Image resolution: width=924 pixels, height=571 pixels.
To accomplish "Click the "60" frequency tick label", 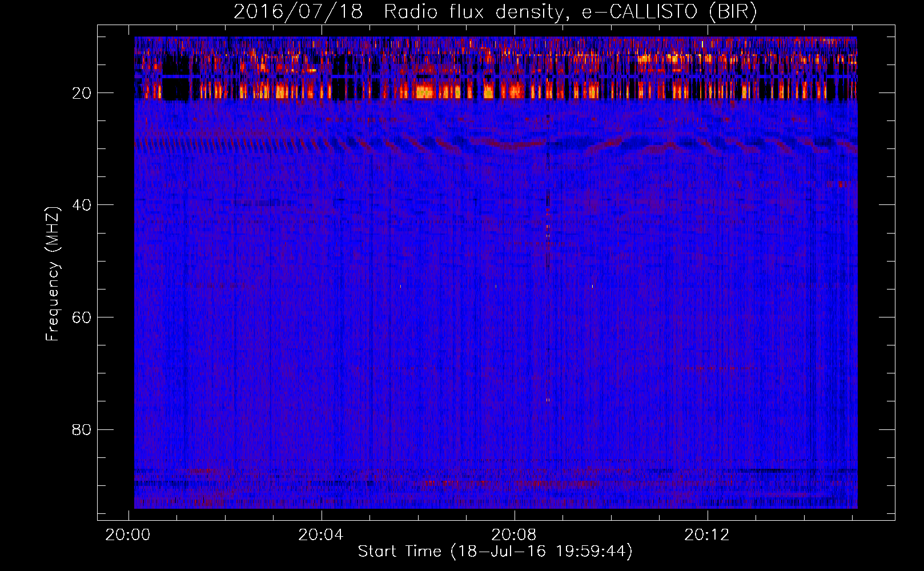I will 82,317.
